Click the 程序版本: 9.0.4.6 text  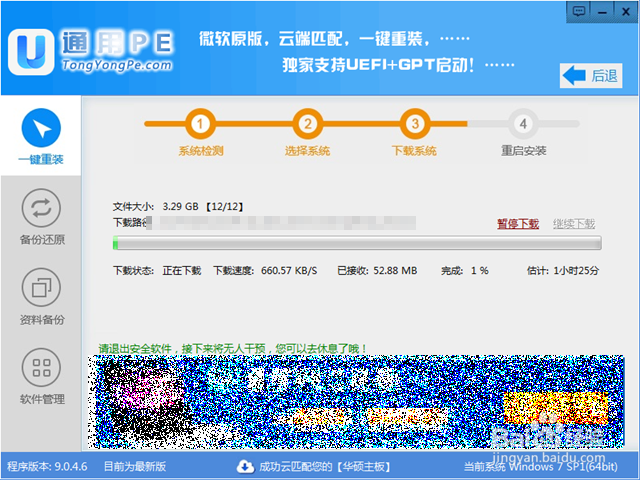(x=47, y=466)
